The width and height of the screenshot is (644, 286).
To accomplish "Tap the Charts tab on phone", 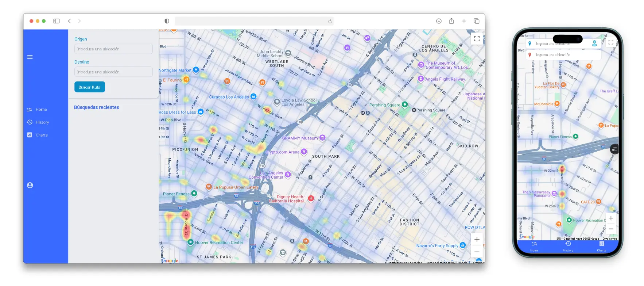I will coord(601,246).
